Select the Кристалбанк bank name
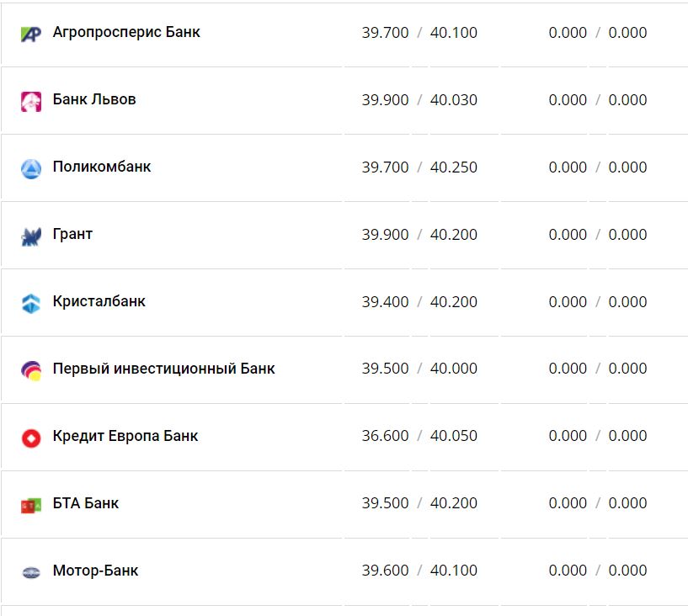 point(99,301)
